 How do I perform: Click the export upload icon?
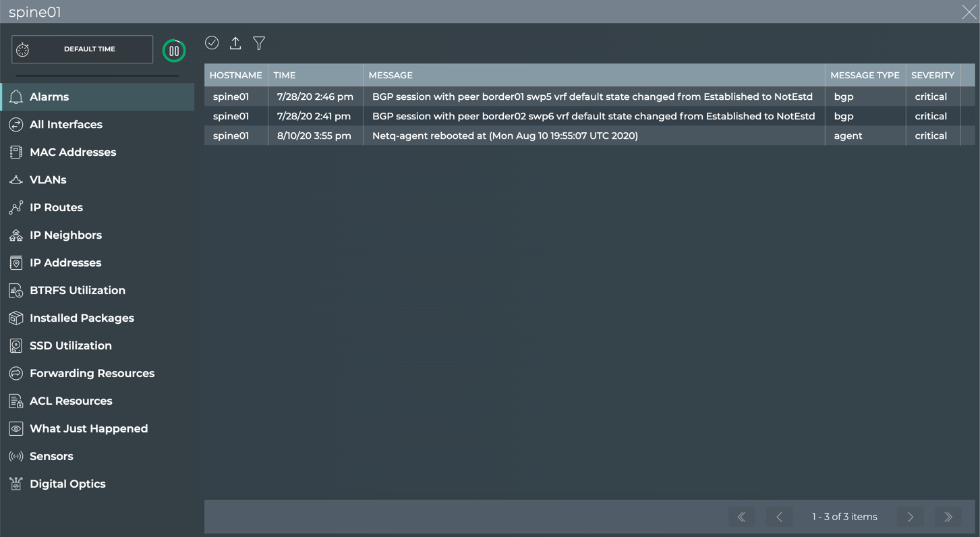235,43
